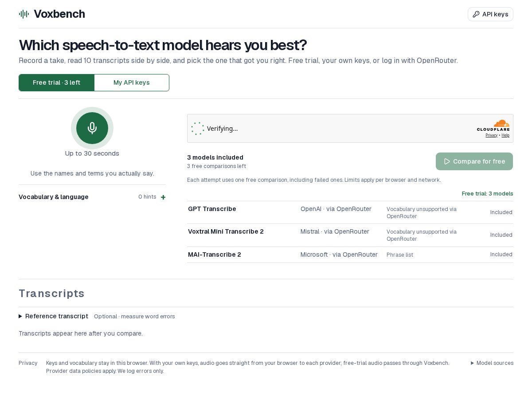Viewport: 532px width, 399px height.
Task: Click Compare for free button
Action: (474, 161)
